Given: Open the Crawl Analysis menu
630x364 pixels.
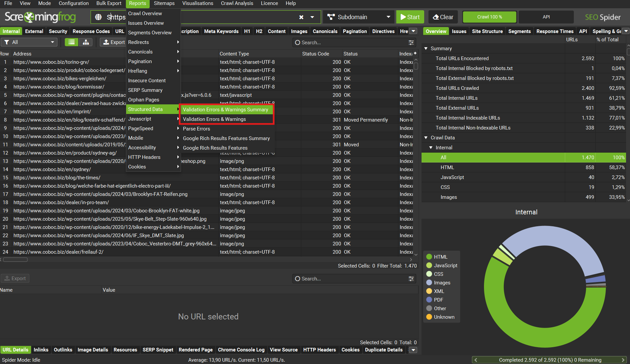Looking at the screenshot, I should tap(237, 3).
